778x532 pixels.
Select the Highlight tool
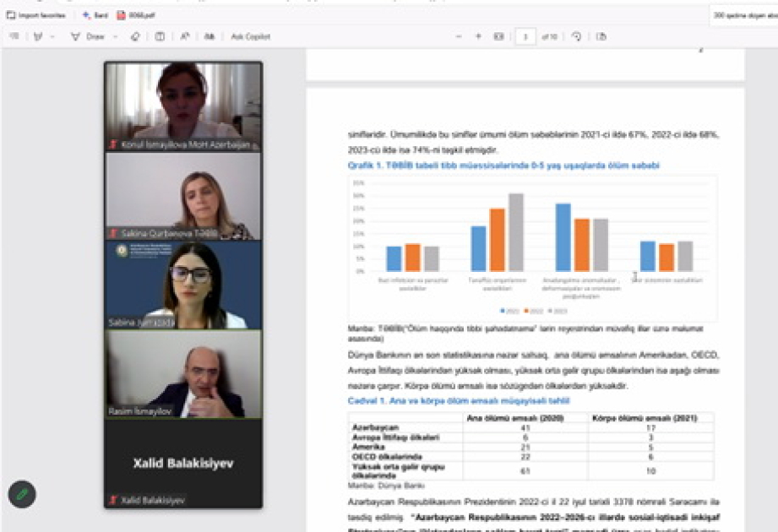(38, 36)
